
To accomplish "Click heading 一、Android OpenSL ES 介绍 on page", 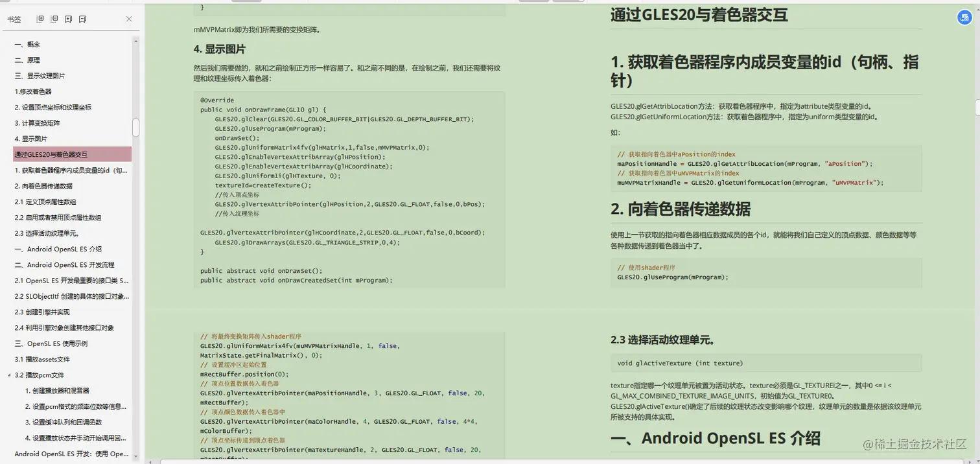I will tap(716, 438).
